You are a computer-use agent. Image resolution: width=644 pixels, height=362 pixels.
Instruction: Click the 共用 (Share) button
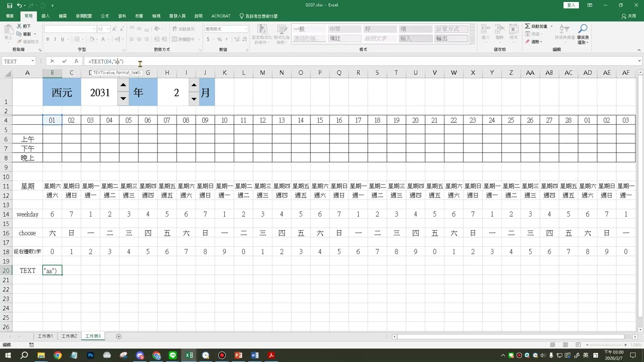(629, 16)
